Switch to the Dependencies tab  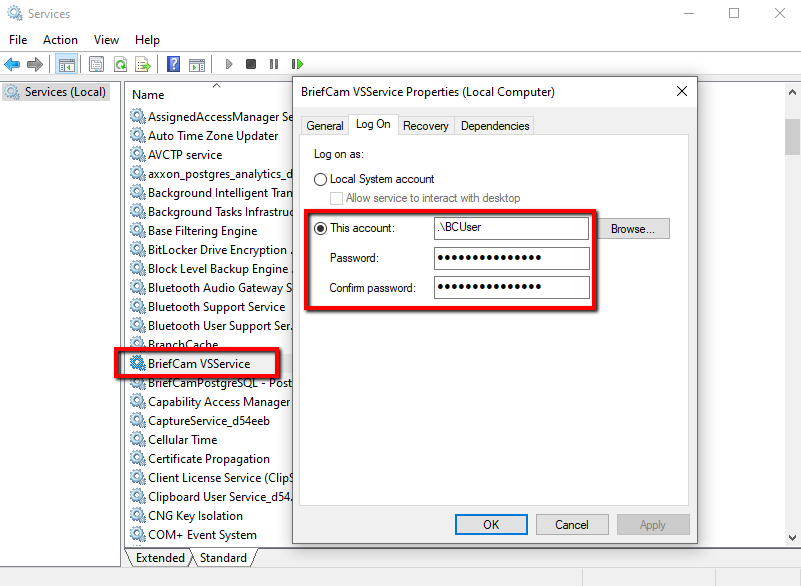tap(495, 126)
